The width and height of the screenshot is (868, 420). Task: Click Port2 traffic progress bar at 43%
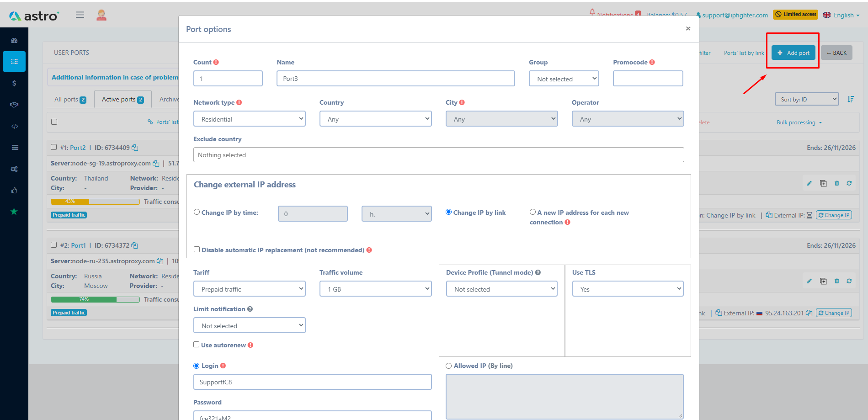click(95, 202)
